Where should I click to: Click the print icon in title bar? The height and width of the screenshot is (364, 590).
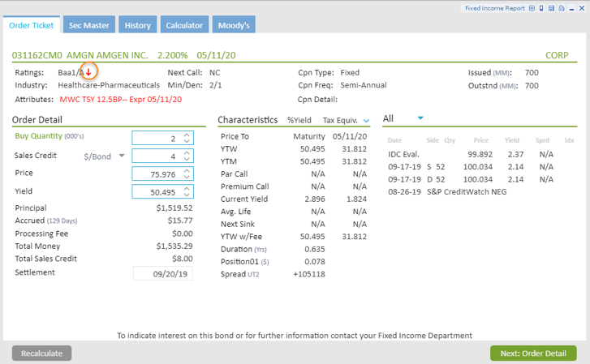[562, 8]
